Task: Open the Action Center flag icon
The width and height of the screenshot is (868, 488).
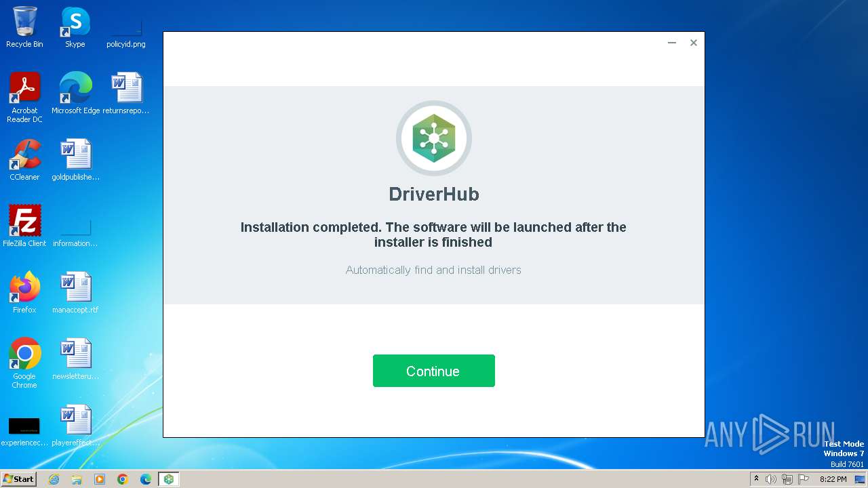Action: point(804,479)
